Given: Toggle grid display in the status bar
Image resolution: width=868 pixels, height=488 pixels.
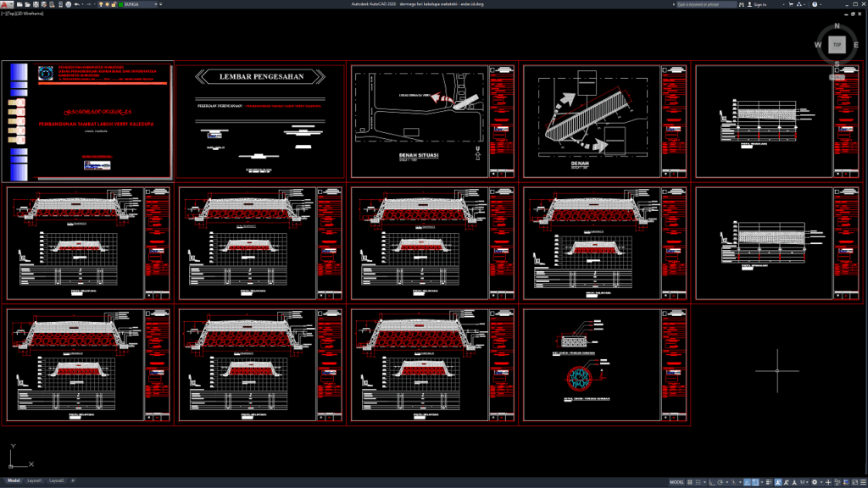Looking at the screenshot, I should click(x=689, y=481).
